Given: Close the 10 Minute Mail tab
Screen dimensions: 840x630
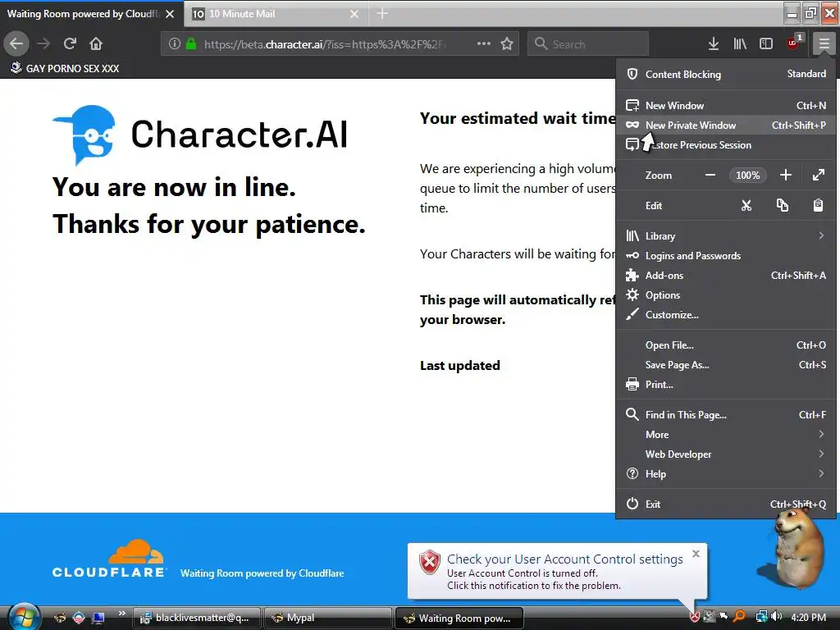Looking at the screenshot, I should tap(354, 14).
